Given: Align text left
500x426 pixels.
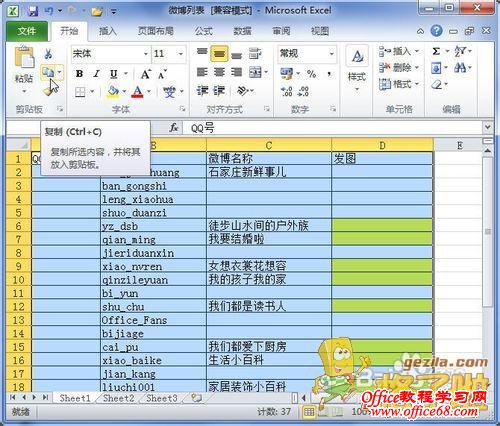Looking at the screenshot, I should pos(202,72).
